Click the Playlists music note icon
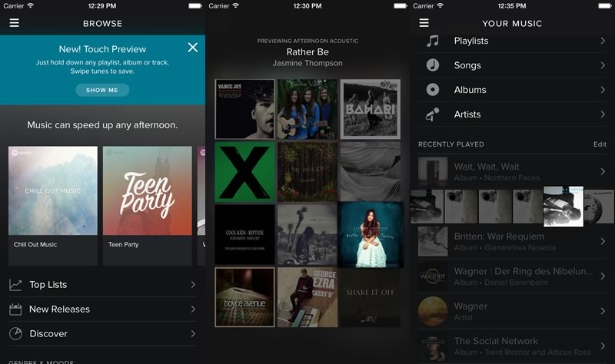 click(433, 41)
